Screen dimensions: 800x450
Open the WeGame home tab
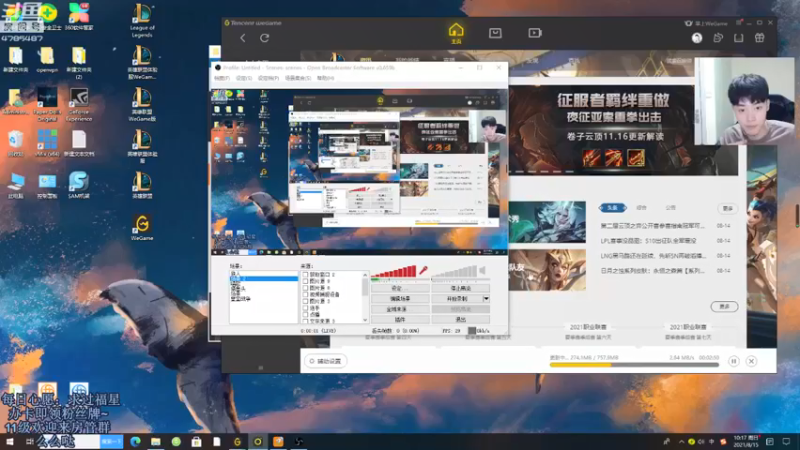click(x=456, y=33)
